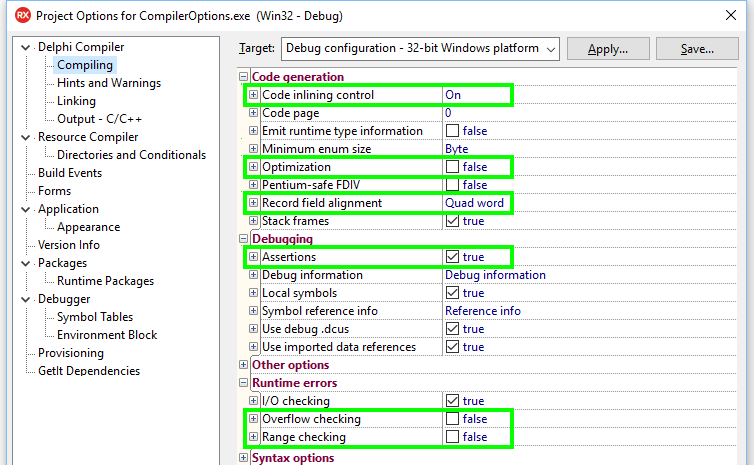Enable the Overflow checking checkbox
The width and height of the screenshot is (755, 465).
(452, 419)
